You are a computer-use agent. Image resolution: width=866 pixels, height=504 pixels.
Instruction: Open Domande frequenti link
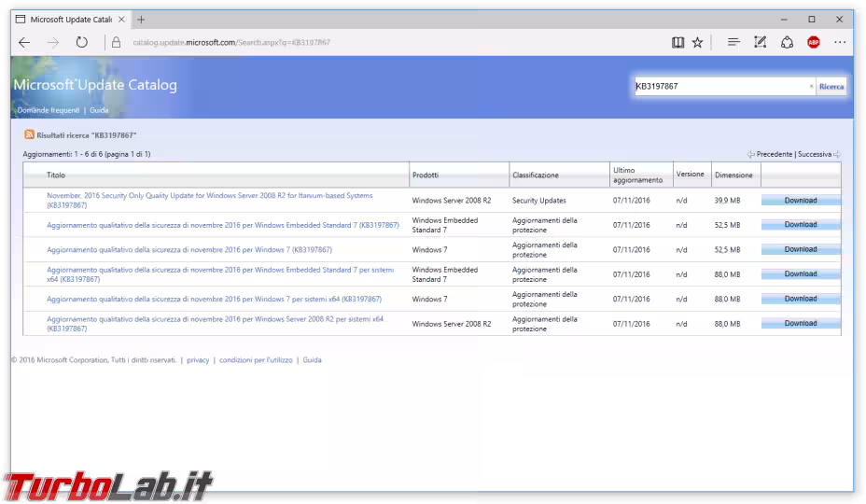49,110
